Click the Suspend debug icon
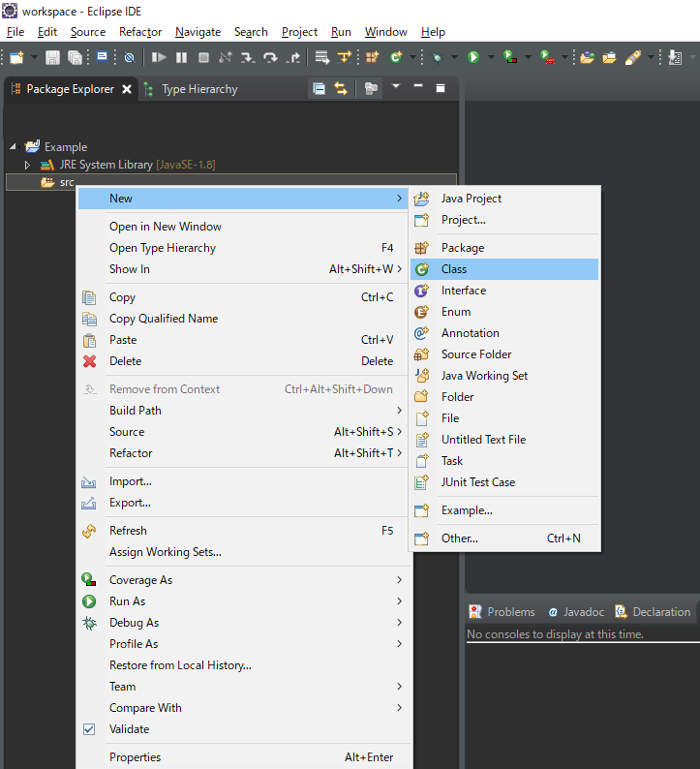The image size is (700, 769). [181, 57]
